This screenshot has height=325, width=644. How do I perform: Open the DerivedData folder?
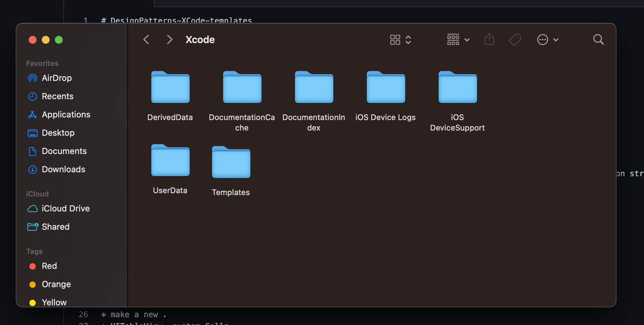[x=170, y=87]
